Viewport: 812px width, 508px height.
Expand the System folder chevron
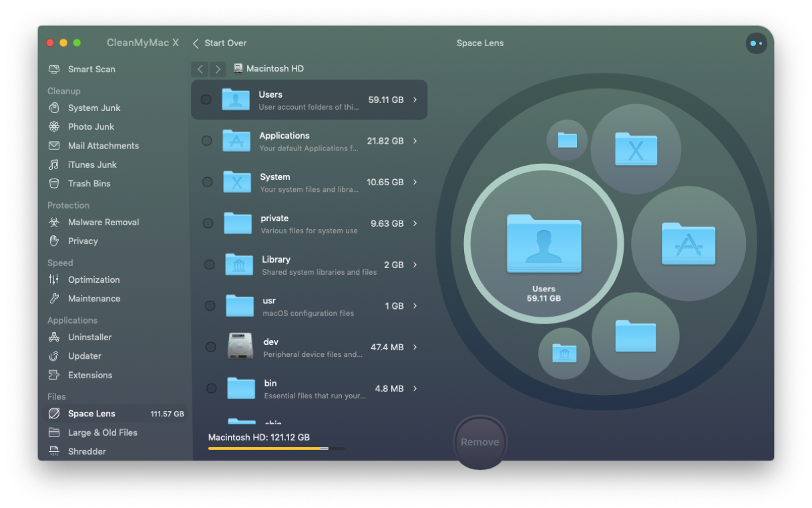[415, 182]
